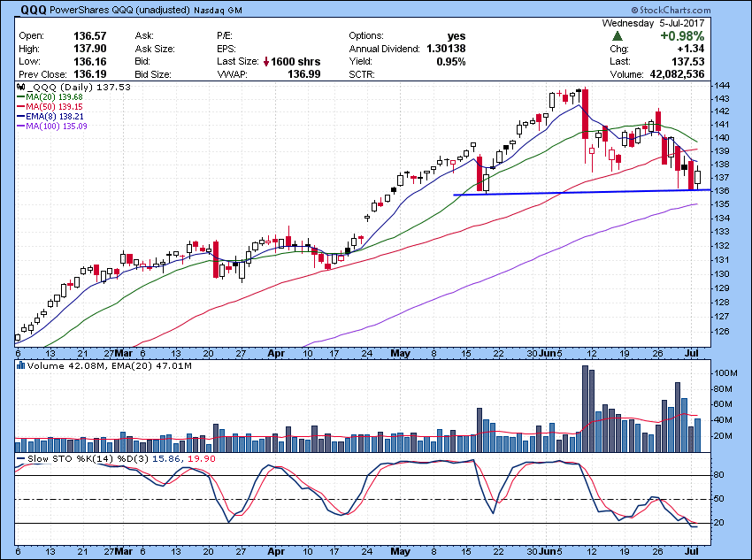This screenshot has height=560, width=752.
Task: Click the 50 level label on the stochastic axis
Action: [719, 499]
